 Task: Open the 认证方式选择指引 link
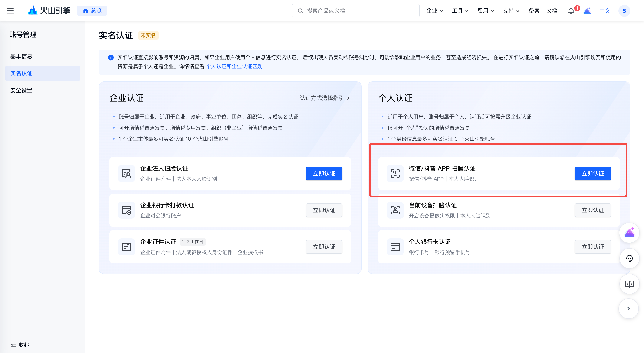(322, 98)
